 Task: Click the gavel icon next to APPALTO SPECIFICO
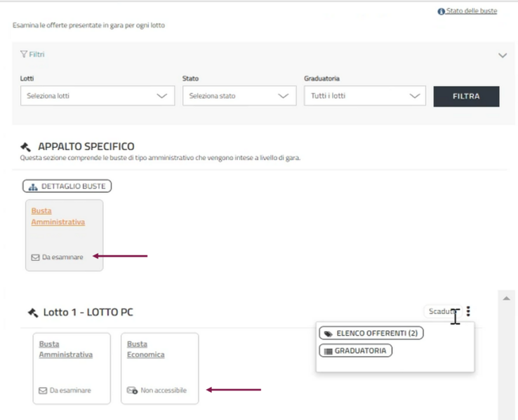pos(26,147)
